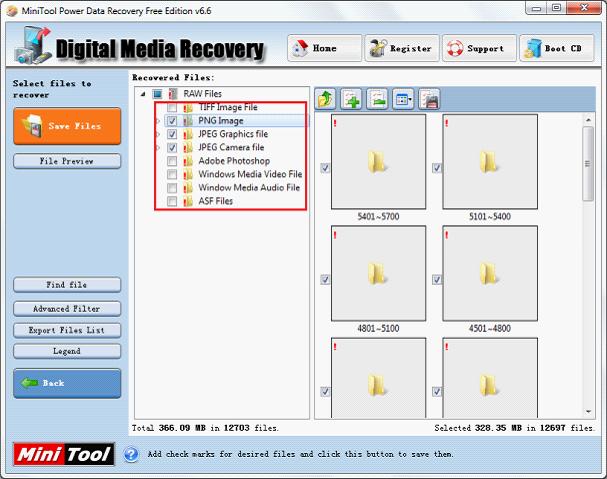Click the 'Total 366.09 MB in 12703 files' status text

coord(205,428)
